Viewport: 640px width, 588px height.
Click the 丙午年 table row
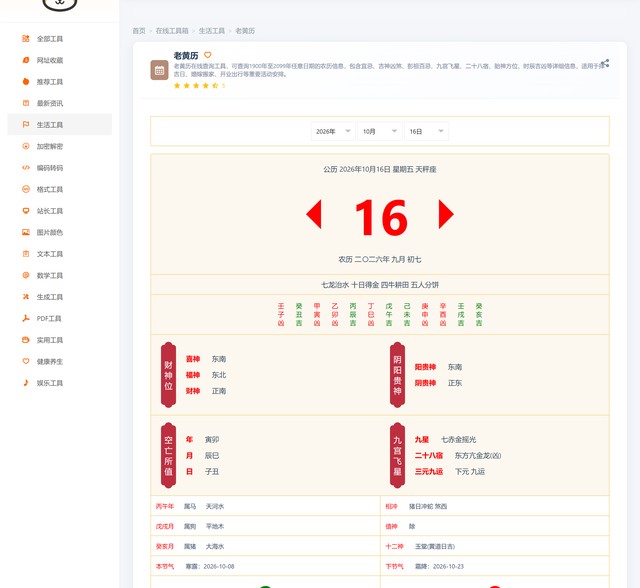[265, 506]
